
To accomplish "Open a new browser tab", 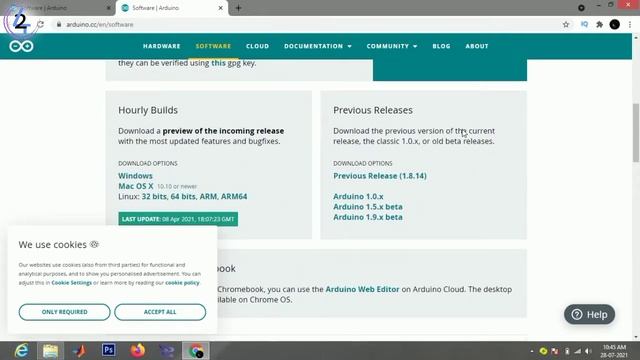I will click(238, 8).
